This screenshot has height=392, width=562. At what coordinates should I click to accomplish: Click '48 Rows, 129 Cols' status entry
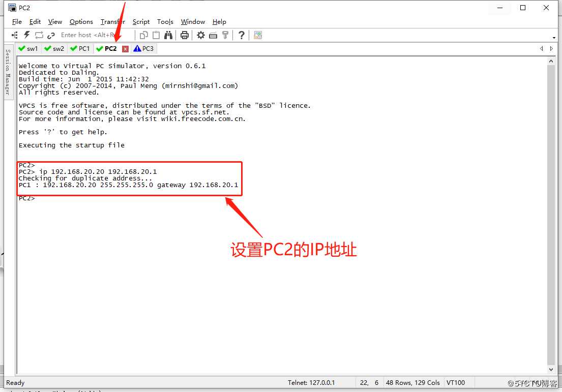(x=412, y=383)
